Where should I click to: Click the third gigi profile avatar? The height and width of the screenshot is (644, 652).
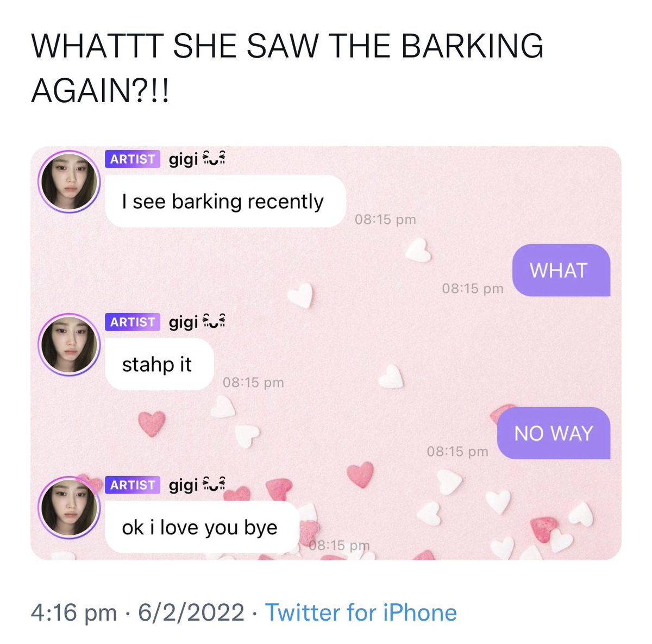pyautogui.click(x=69, y=508)
